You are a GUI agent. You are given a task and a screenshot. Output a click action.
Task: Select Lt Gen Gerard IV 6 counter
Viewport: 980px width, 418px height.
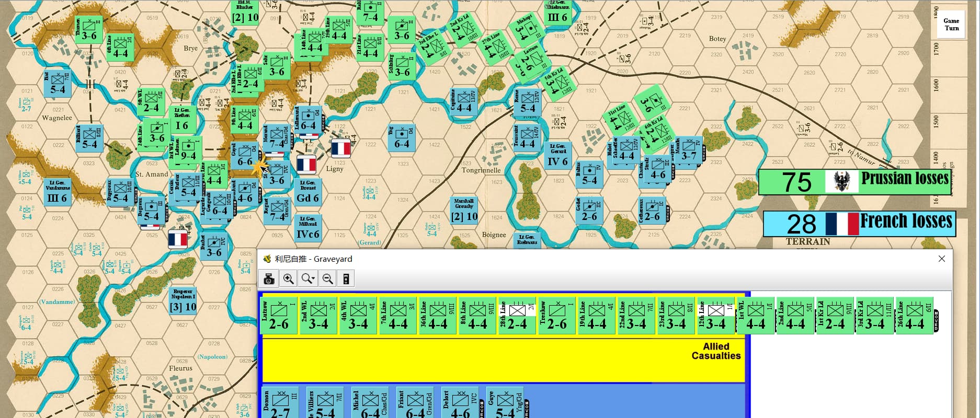557,156
